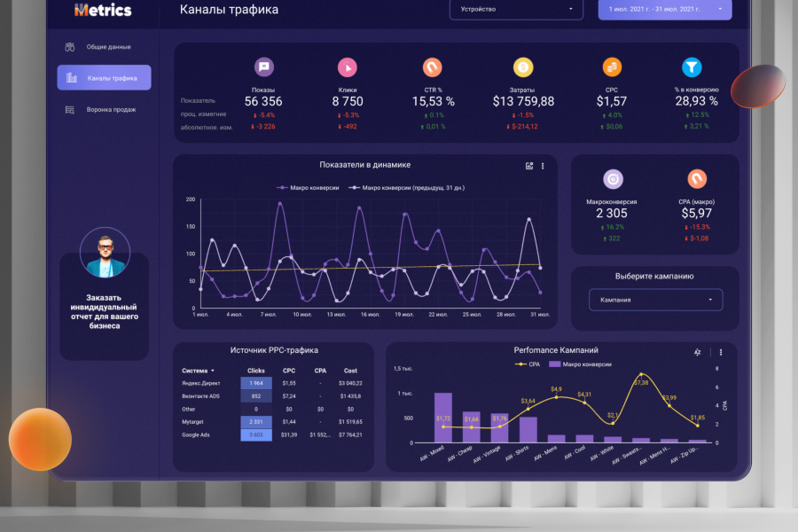Click the $5,97 CPA value

tap(697, 213)
